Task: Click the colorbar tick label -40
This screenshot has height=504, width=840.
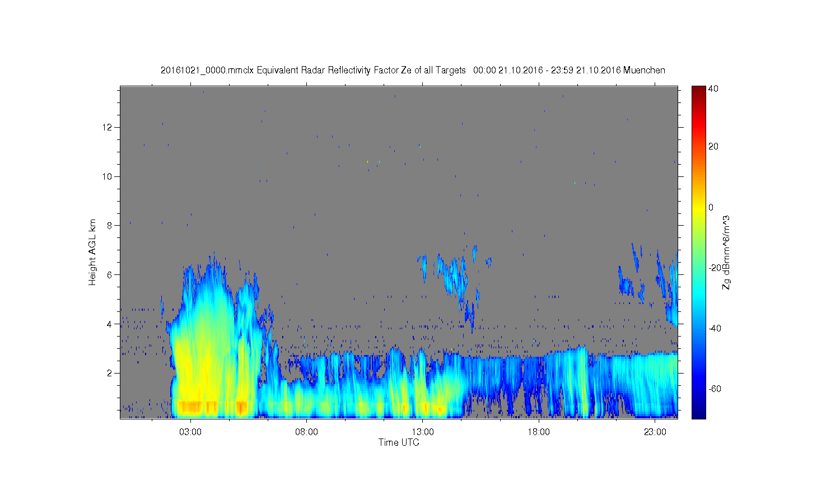Action: click(x=715, y=328)
